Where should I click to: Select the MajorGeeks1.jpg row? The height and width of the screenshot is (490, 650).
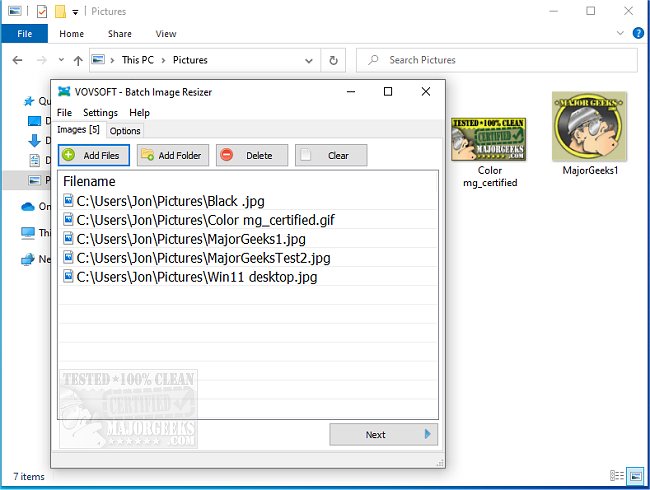(x=248, y=239)
